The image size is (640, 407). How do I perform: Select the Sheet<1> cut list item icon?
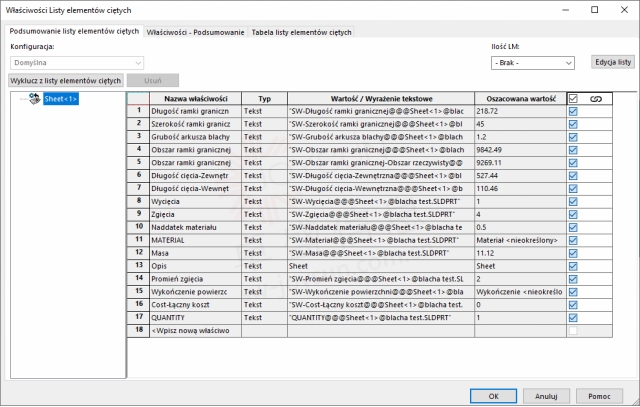35,98
